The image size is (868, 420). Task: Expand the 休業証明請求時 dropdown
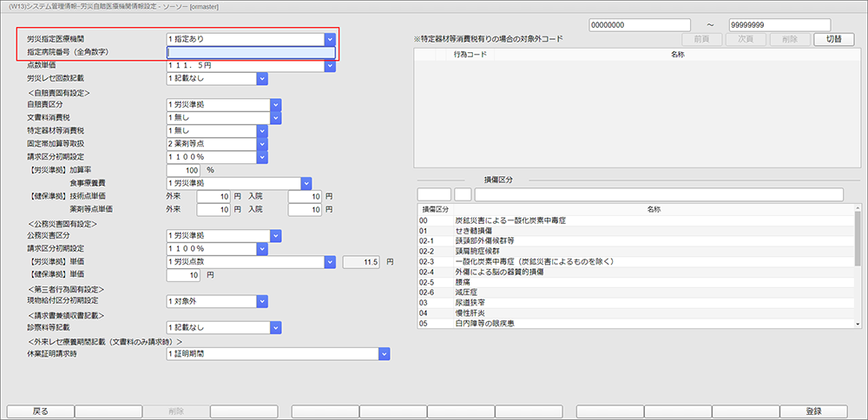point(383,353)
